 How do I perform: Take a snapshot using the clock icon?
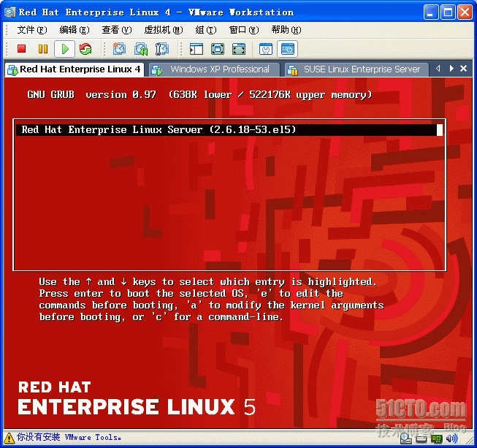point(119,49)
